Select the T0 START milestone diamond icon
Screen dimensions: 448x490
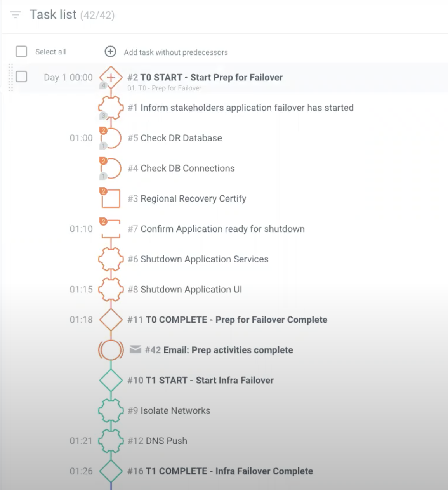[111, 77]
